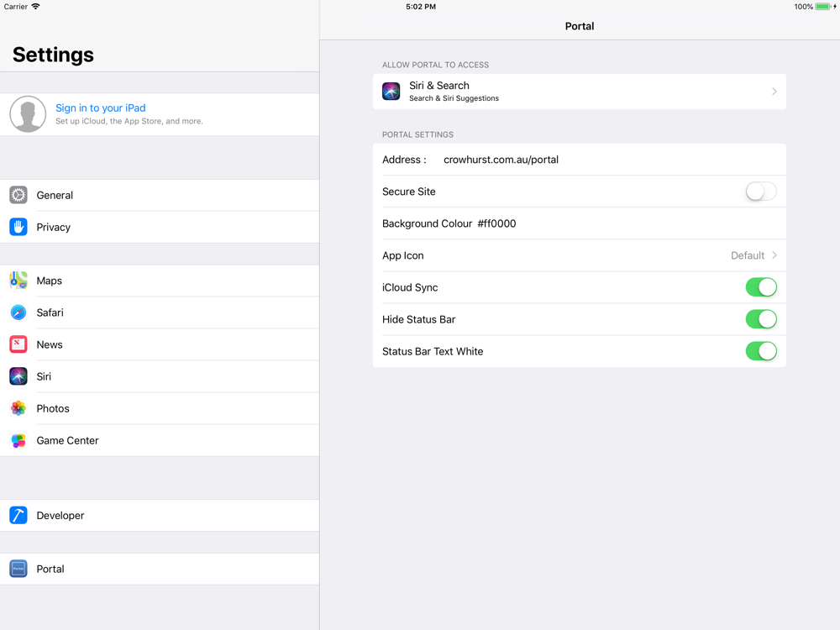
Task: Select Game Center in settings list
Action: 160,440
